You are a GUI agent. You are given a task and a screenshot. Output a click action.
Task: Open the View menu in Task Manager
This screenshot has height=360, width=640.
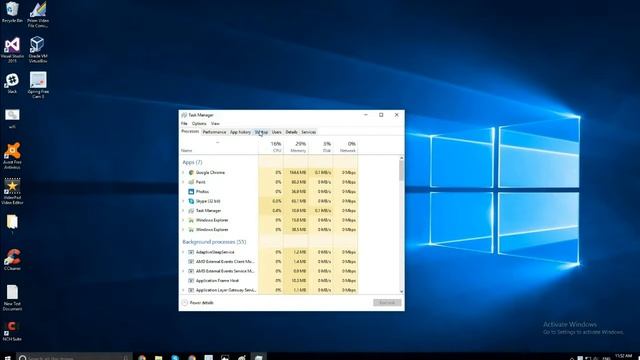coord(215,124)
